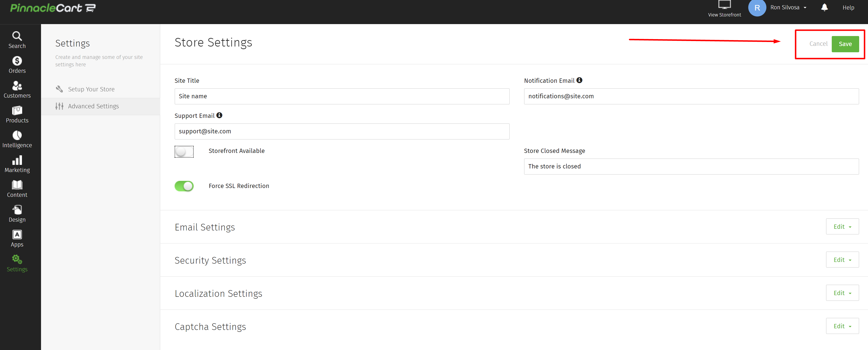Click the green Save button
Screen dimensions: 868x350
coord(845,44)
